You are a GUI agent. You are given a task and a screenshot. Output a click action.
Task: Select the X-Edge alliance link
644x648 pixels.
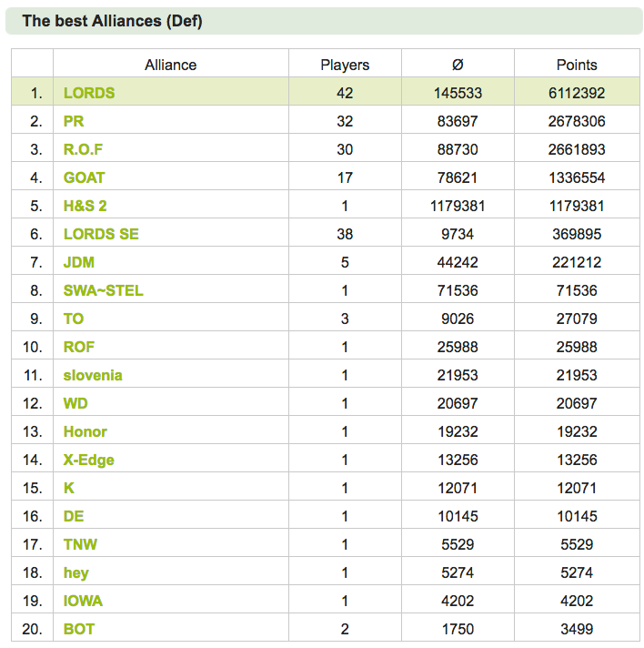click(x=89, y=460)
